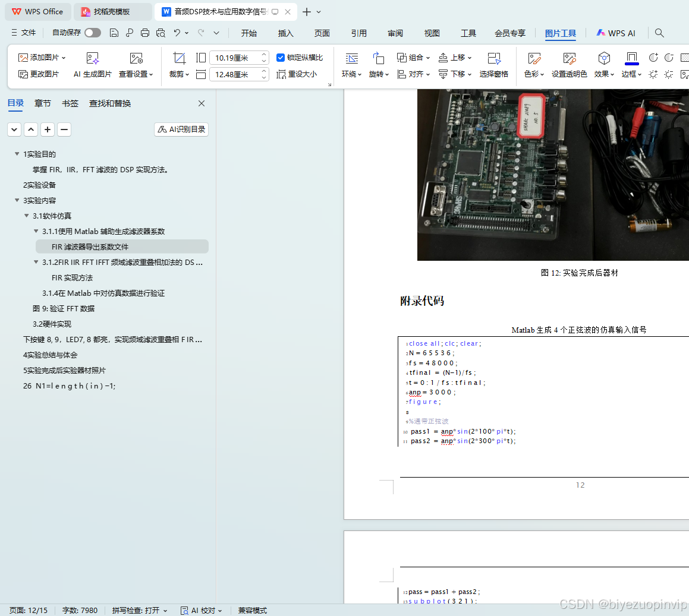689x616 pixels.
Task: Switch to WPS Office home tab
Action: (x=38, y=12)
